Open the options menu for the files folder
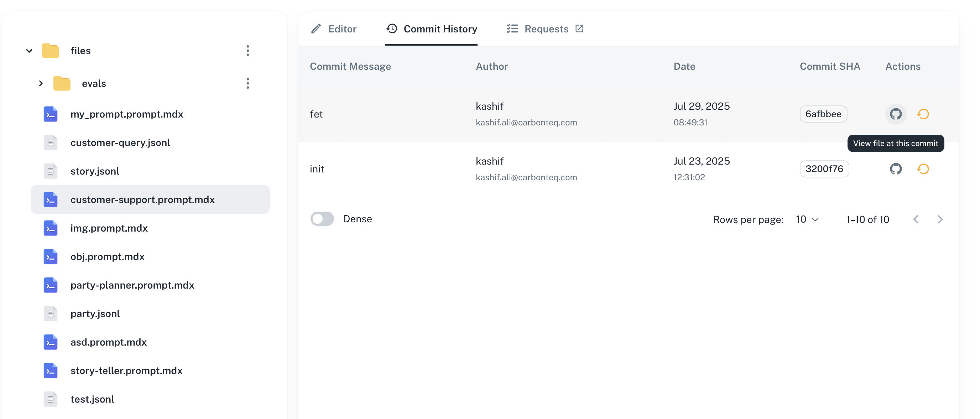Viewport: 980px width, 419px height. (x=248, y=50)
